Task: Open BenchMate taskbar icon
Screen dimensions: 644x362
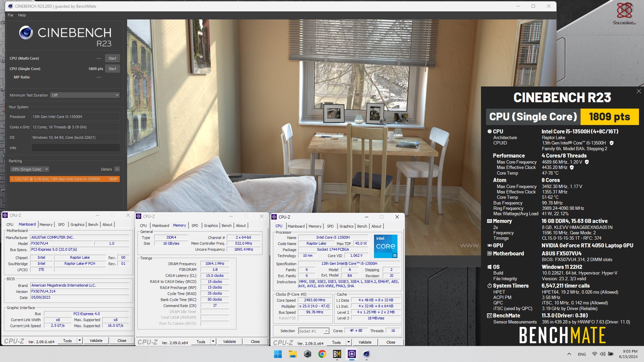Action: [337, 354]
